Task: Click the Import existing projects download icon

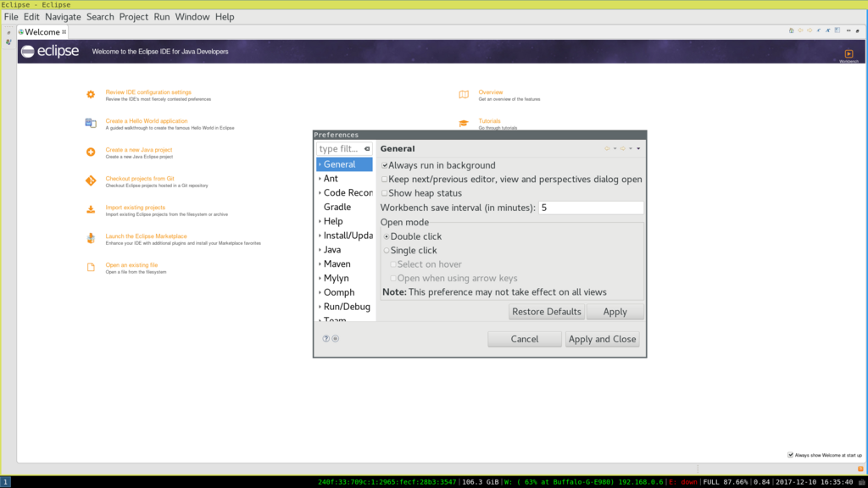Action: point(91,210)
